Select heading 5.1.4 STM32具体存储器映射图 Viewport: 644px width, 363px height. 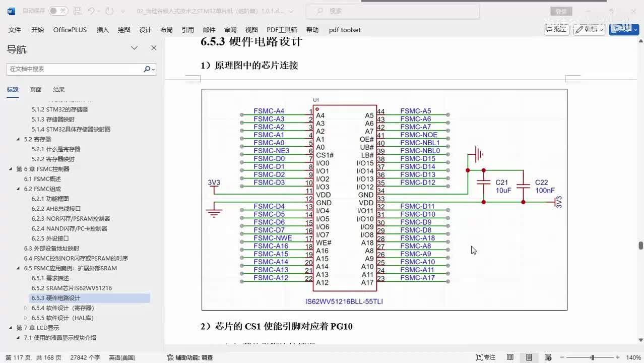71,129
